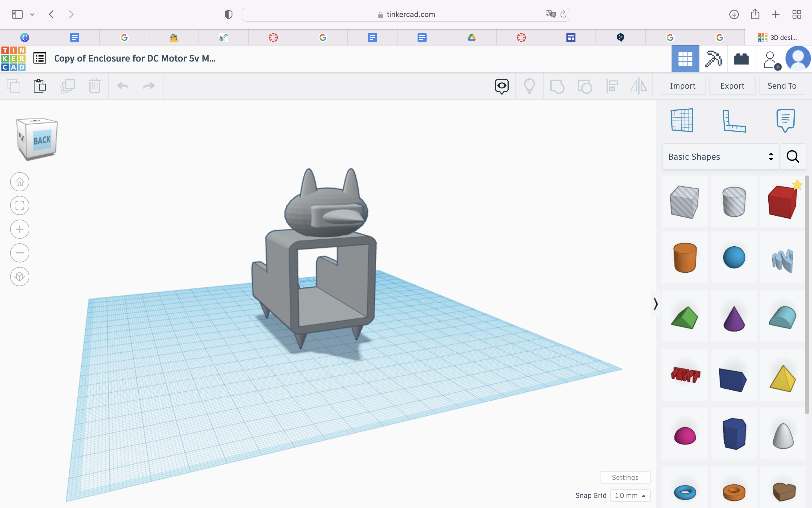Screen dimensions: 812x508
Task: Search shapes with magnifier icon
Action: pyautogui.click(x=793, y=157)
